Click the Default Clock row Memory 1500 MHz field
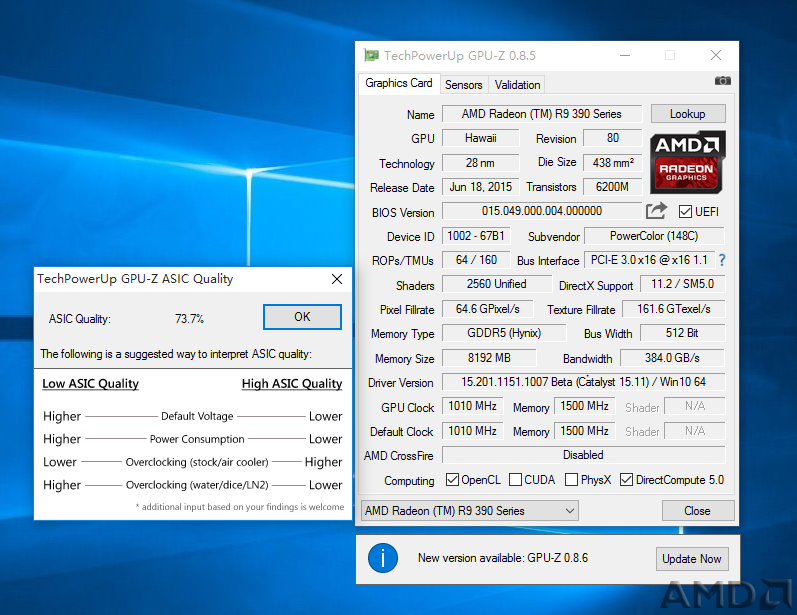 pyautogui.click(x=585, y=431)
